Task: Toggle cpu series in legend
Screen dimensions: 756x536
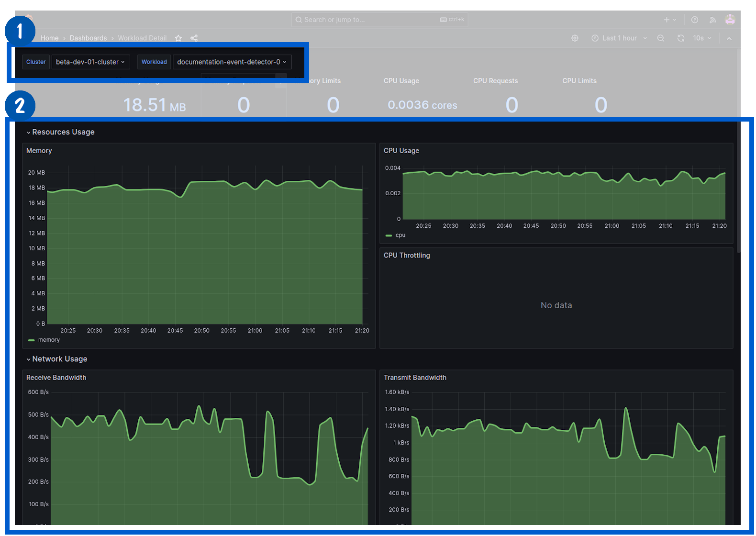Action: [400, 235]
